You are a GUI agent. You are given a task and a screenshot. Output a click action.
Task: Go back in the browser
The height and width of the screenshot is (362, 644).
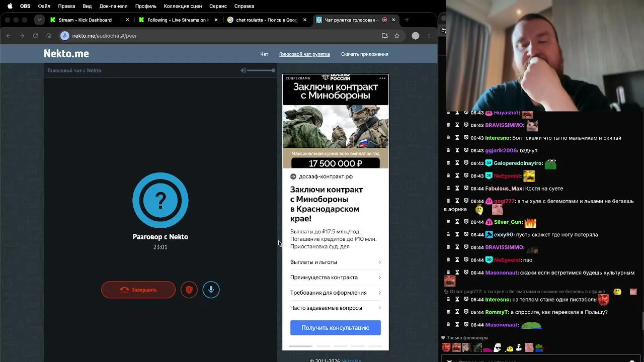pos(9,36)
